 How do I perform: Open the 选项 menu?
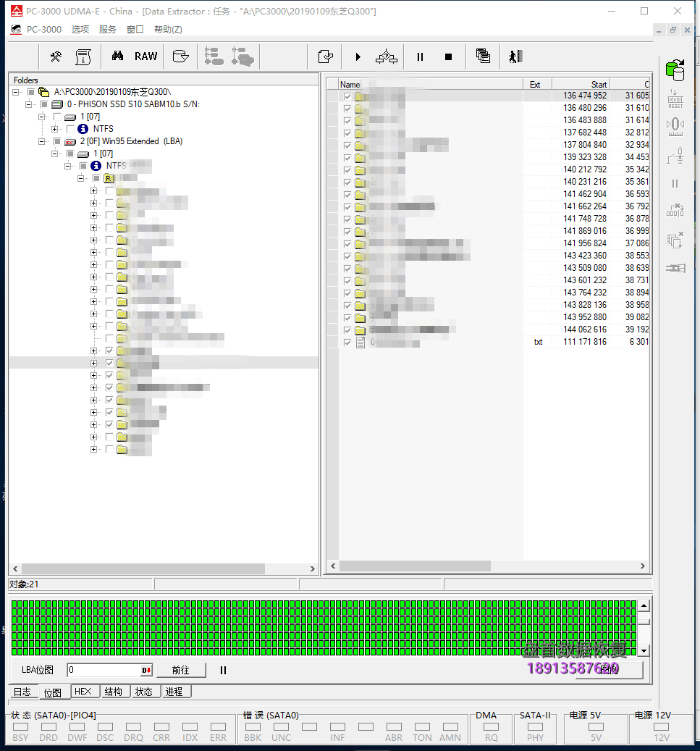pyautogui.click(x=80, y=29)
